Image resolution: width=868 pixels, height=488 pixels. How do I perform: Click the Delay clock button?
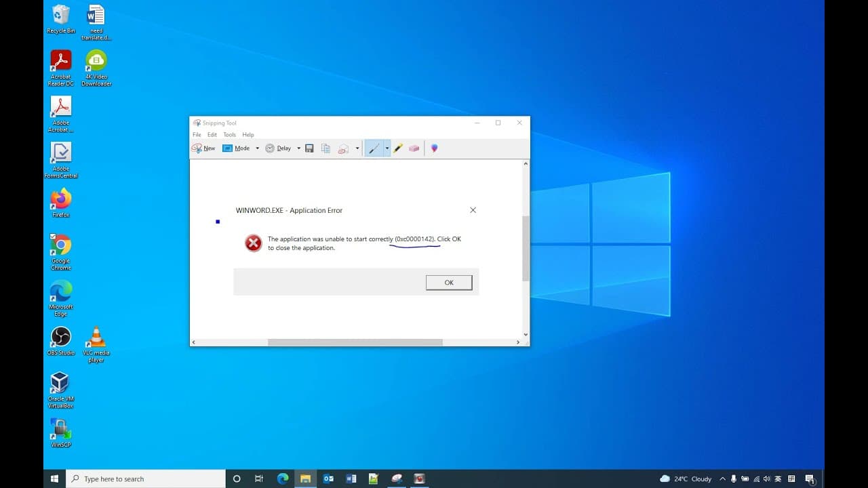tap(278, 148)
